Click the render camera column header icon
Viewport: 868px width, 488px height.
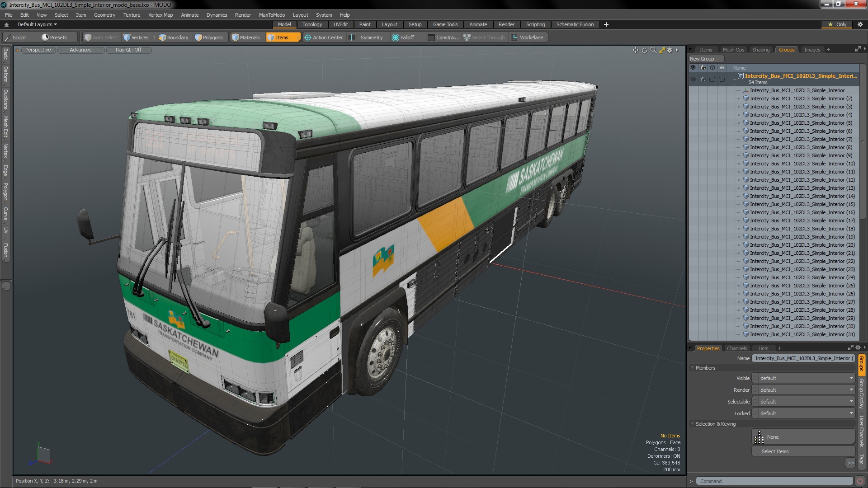703,67
